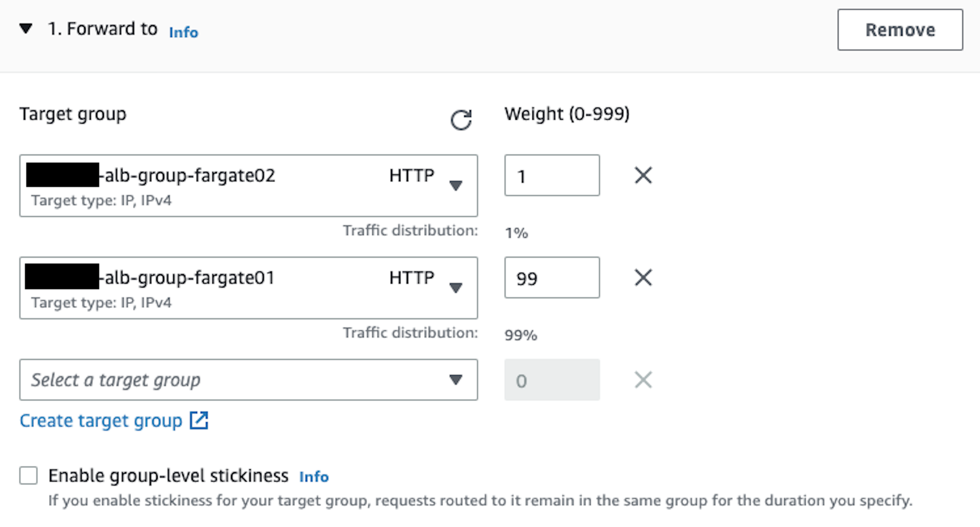This screenshot has width=980, height=527.
Task: Open the fargate01 dropdown arrow
Action: point(455,288)
